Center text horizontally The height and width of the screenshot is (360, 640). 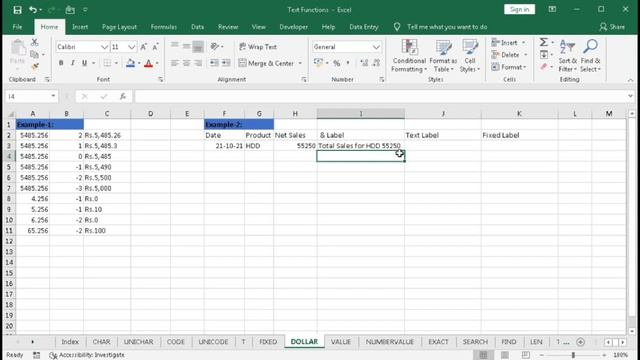[x=187, y=63]
